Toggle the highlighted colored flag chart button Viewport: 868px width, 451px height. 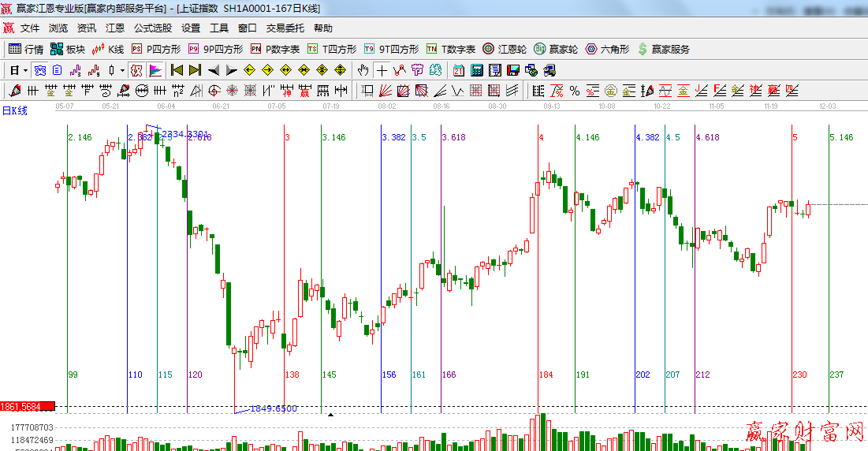(155, 70)
